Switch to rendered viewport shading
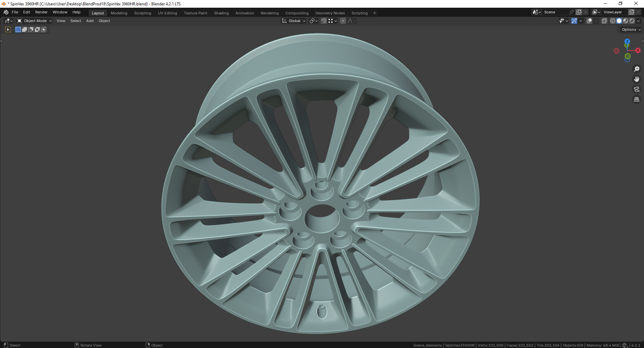 click(632, 21)
